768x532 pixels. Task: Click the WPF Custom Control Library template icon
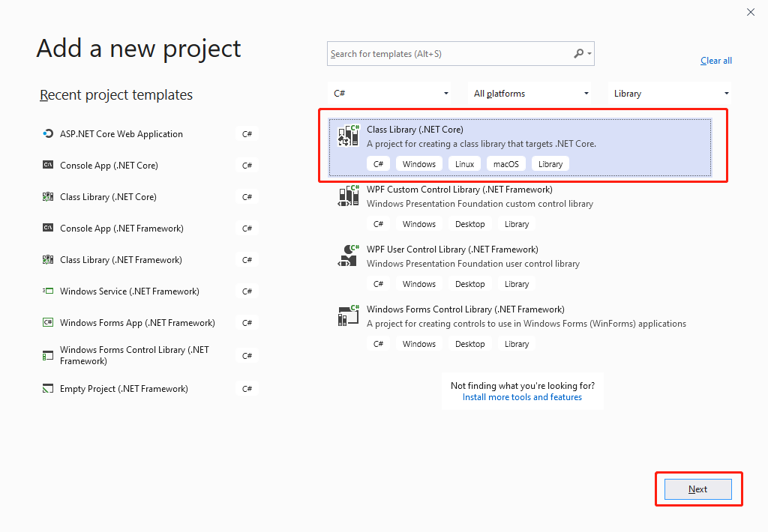coord(348,196)
